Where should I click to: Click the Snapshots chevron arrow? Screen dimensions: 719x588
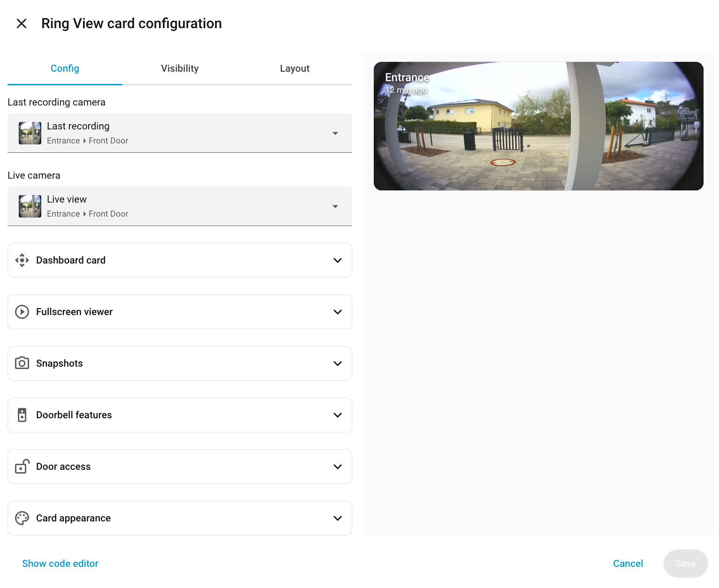pos(338,363)
